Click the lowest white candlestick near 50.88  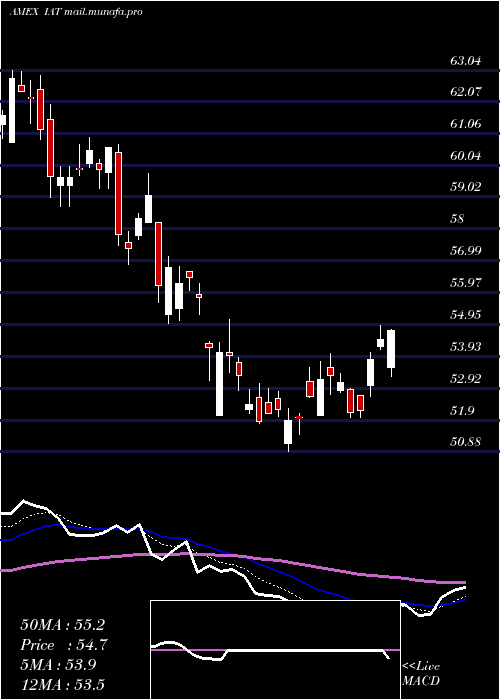click(288, 429)
